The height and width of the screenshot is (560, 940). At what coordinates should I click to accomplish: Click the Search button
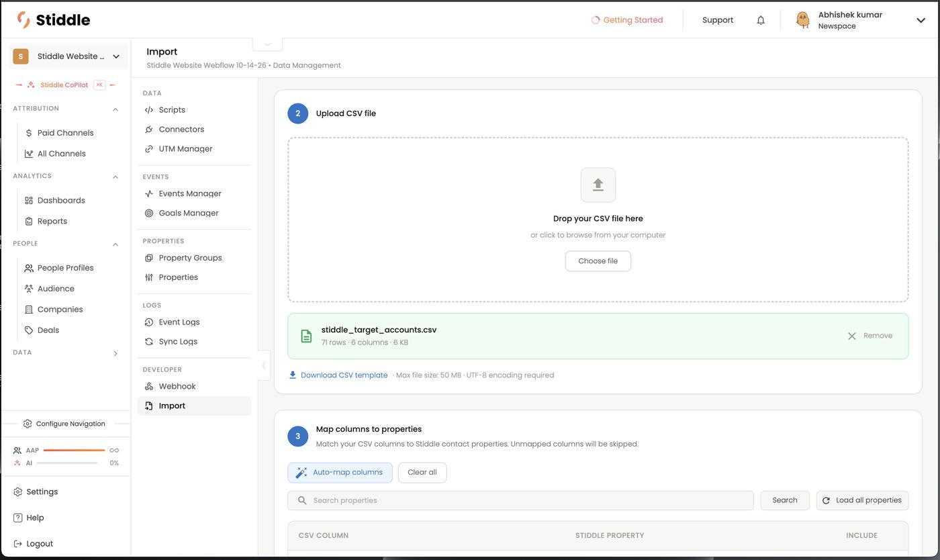(x=785, y=500)
